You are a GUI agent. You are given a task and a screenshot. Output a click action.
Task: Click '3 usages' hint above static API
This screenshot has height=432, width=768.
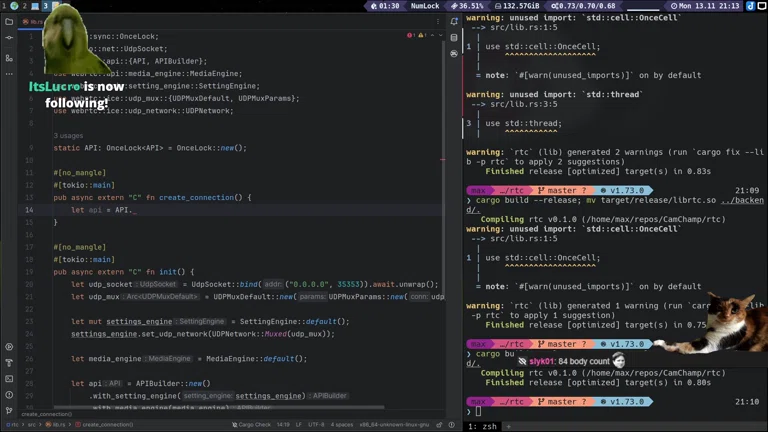[x=69, y=136]
